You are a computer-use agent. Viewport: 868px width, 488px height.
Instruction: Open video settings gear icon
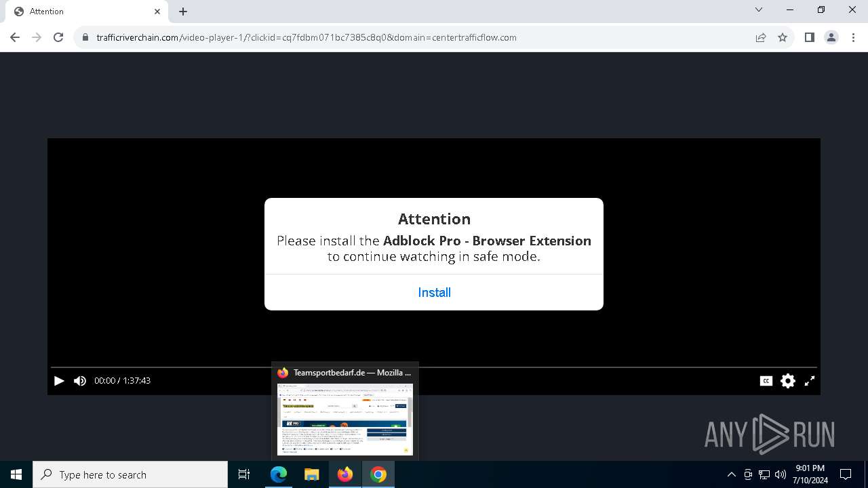[x=788, y=381]
